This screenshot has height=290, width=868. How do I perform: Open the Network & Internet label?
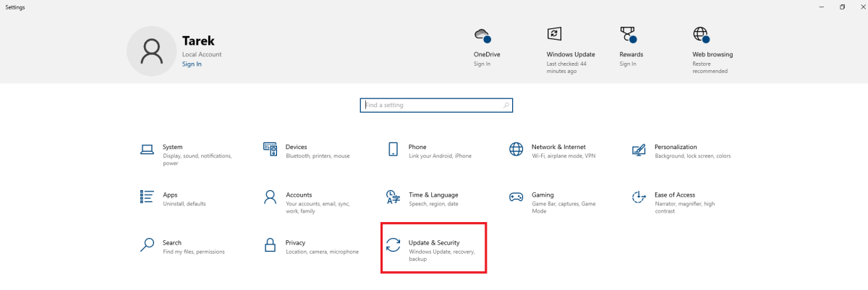(x=558, y=147)
